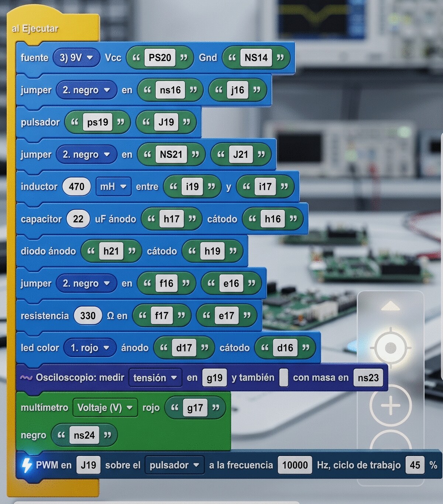Image resolution: width=443 pixels, height=504 pixels.
Task: Edit the PWM duty cycle 45 field
Action: point(415,465)
